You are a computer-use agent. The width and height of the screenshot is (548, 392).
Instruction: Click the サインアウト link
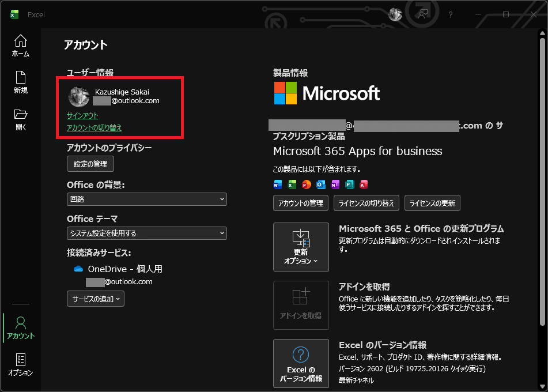point(82,115)
